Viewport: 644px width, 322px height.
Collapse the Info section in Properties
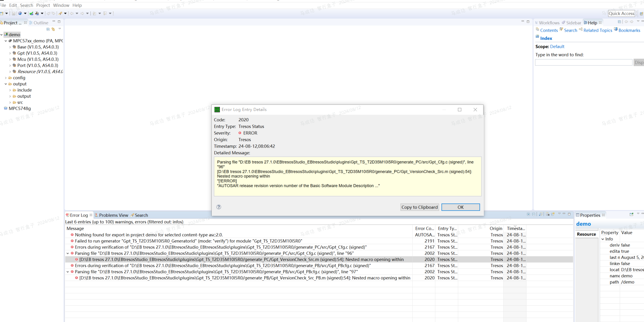[x=603, y=239]
